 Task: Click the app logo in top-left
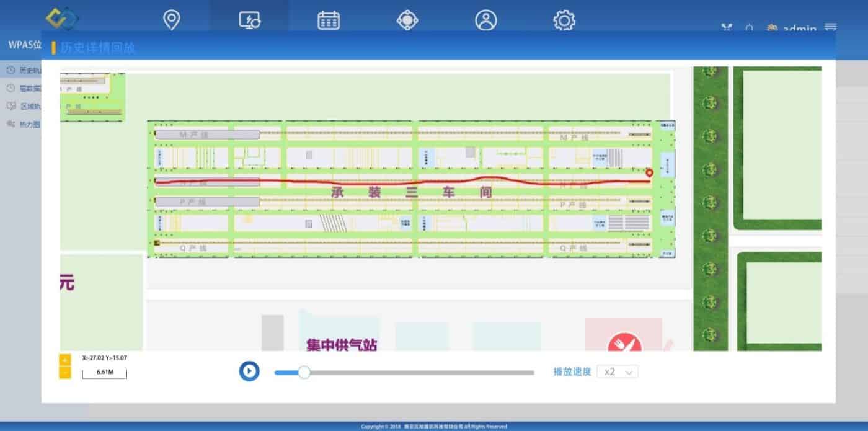pyautogui.click(x=62, y=19)
